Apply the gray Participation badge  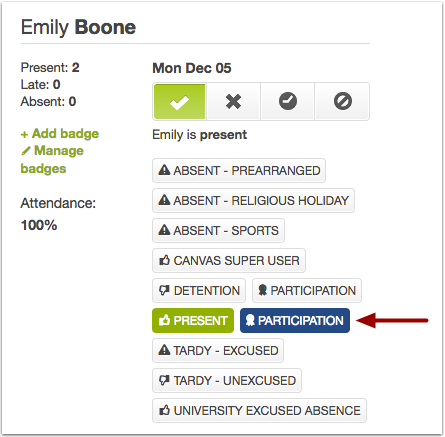point(307,290)
